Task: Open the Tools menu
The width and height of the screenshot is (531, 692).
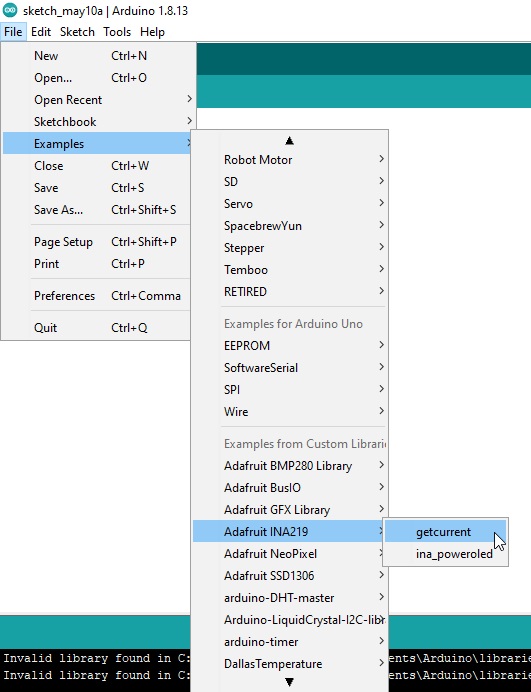Action: 117,32
